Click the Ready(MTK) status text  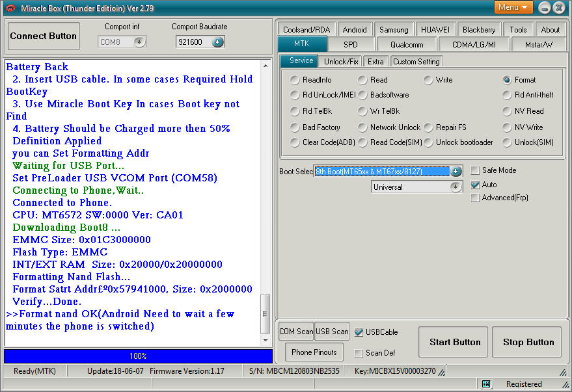pos(34,371)
